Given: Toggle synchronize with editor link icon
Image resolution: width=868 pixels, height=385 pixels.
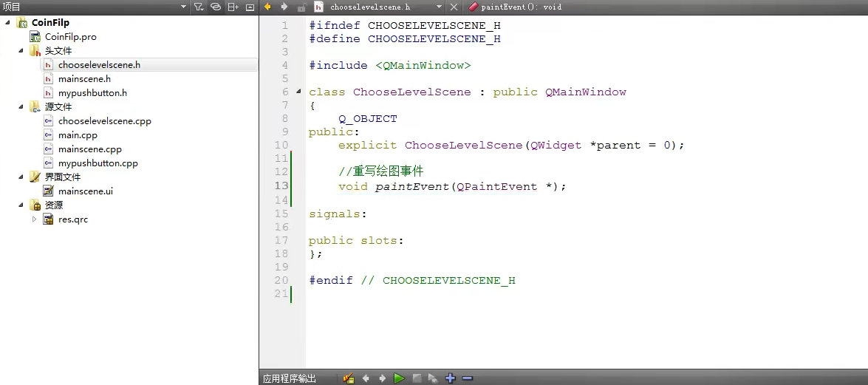Looking at the screenshot, I should [216, 7].
